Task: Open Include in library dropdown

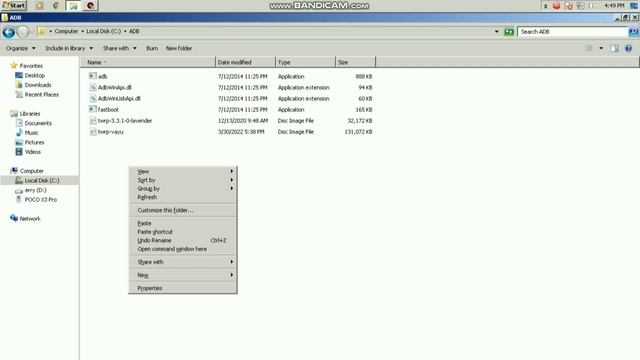Action: 69,48
